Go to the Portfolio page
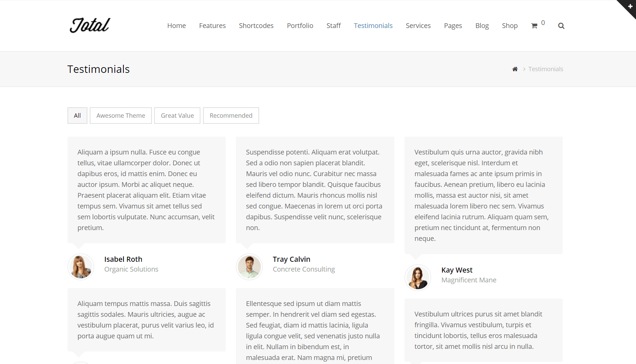The height and width of the screenshot is (364, 636). [x=300, y=26]
